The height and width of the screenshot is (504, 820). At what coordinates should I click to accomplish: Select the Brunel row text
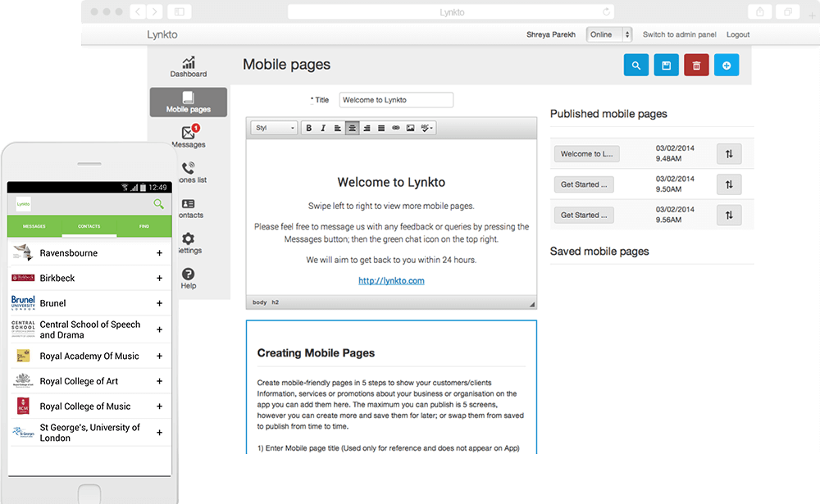tap(52, 303)
